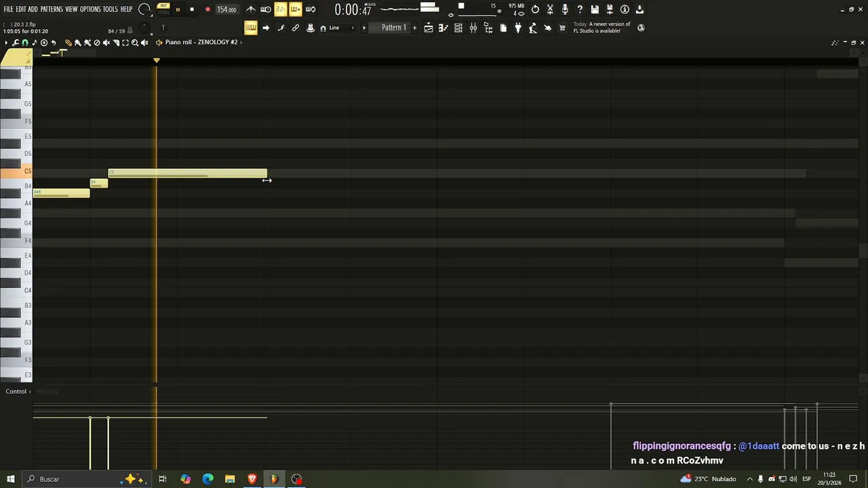Open the project info icon
Viewport: 868px width, 488px height.
point(625,9)
